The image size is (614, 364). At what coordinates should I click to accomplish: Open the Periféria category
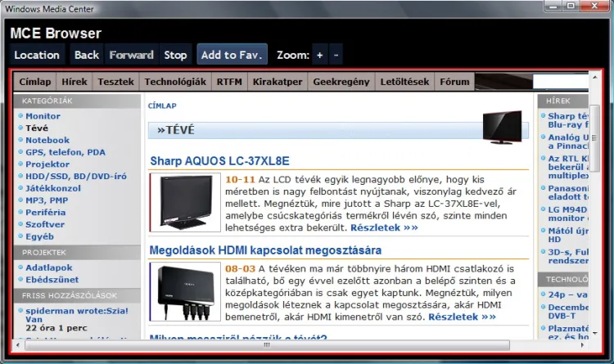coord(45,213)
